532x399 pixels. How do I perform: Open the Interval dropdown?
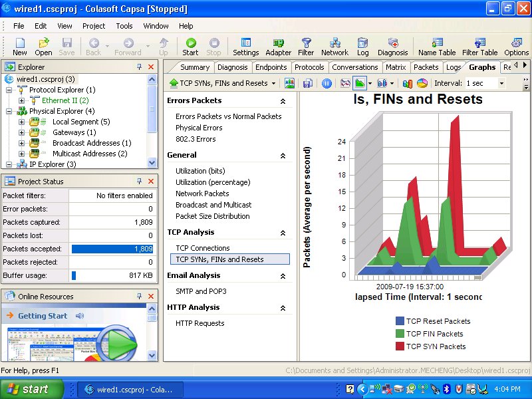point(501,83)
